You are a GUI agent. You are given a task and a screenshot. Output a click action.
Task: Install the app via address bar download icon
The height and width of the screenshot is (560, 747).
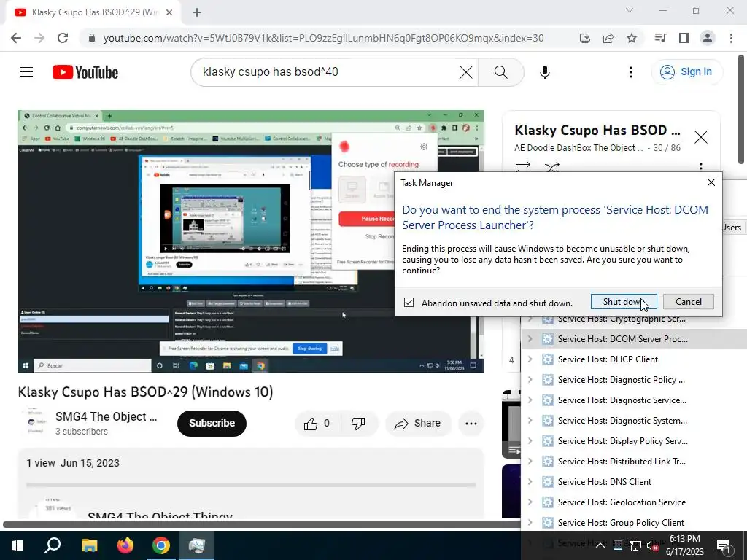point(585,38)
